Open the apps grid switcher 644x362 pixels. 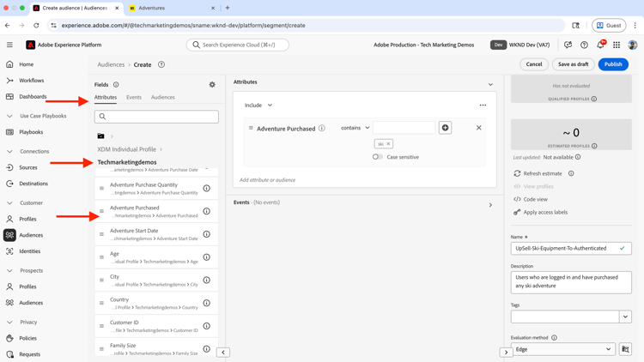[x=617, y=45]
